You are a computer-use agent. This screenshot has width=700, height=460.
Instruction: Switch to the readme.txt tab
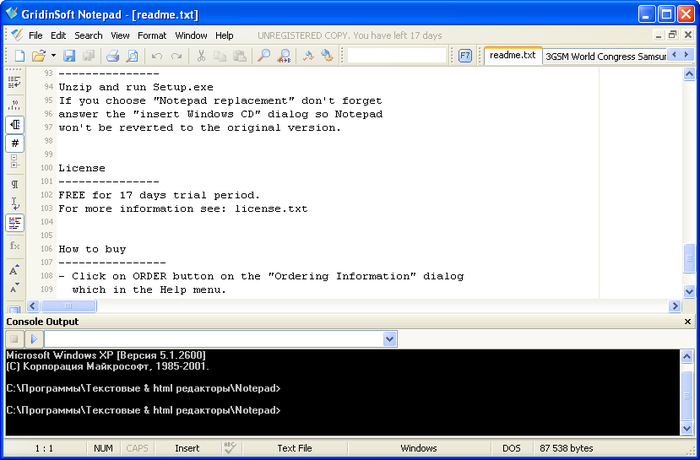pyautogui.click(x=512, y=55)
